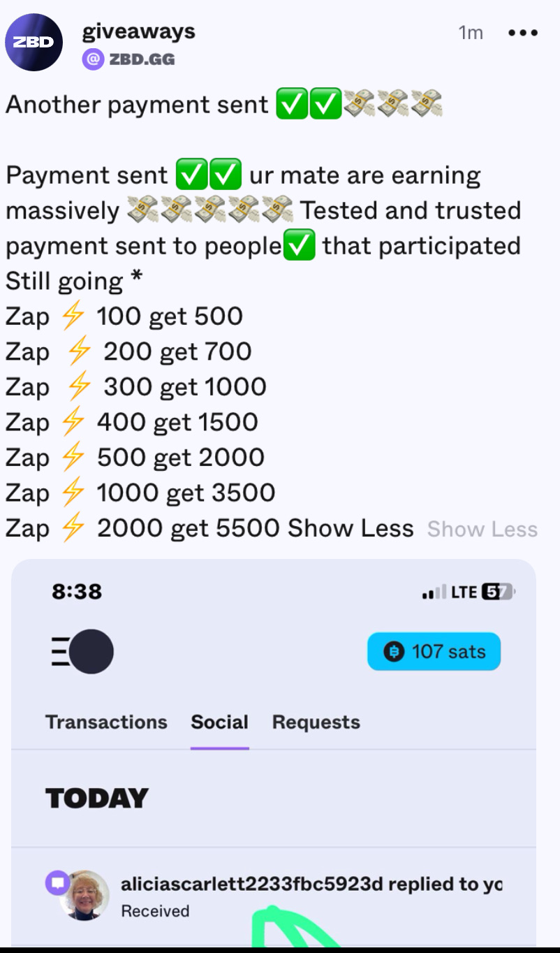This screenshot has width=560, height=953.
Task: Open the Requests tab
Action: pos(316,722)
